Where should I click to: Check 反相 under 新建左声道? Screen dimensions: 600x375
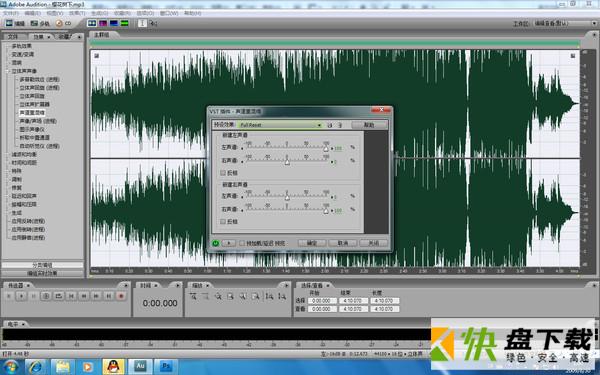point(223,173)
